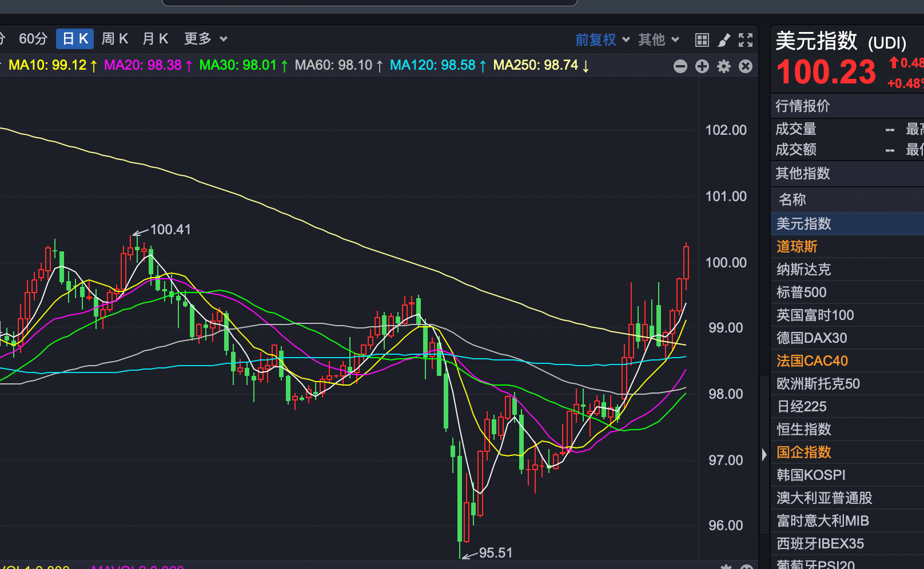This screenshot has width=924, height=569.
Task: Open moving average indicator settings
Action: tap(724, 66)
